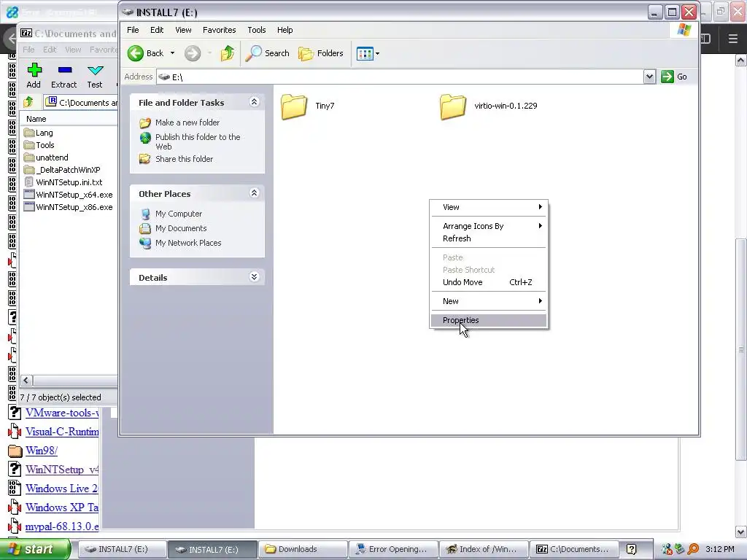Click the 7-Zip Extract button
747x560 pixels.
[x=64, y=75]
